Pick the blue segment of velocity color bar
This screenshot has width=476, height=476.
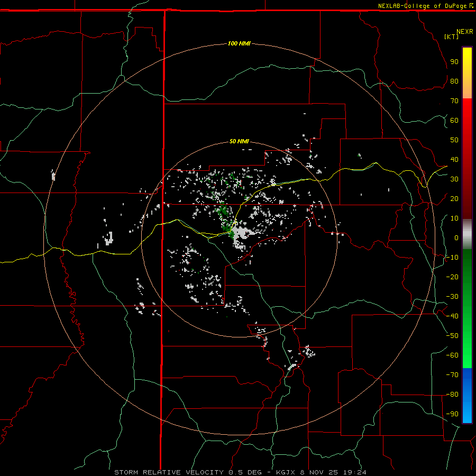(467, 395)
